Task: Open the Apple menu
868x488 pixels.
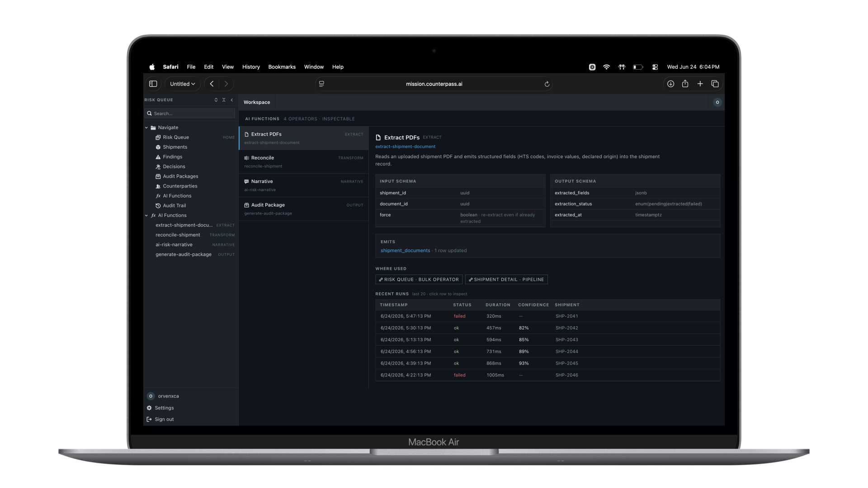Action: coord(152,67)
